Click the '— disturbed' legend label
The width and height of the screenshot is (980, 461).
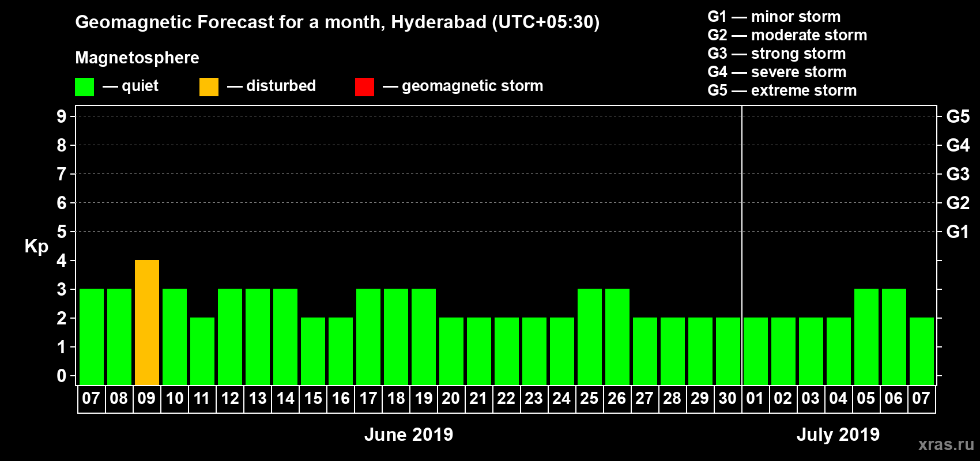(272, 86)
